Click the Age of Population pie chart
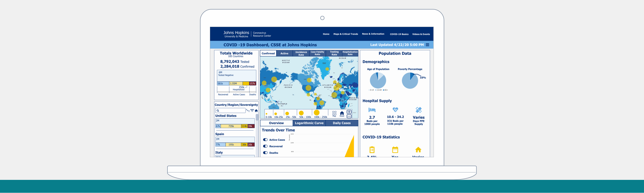This screenshot has width=644, height=193. coord(378,81)
